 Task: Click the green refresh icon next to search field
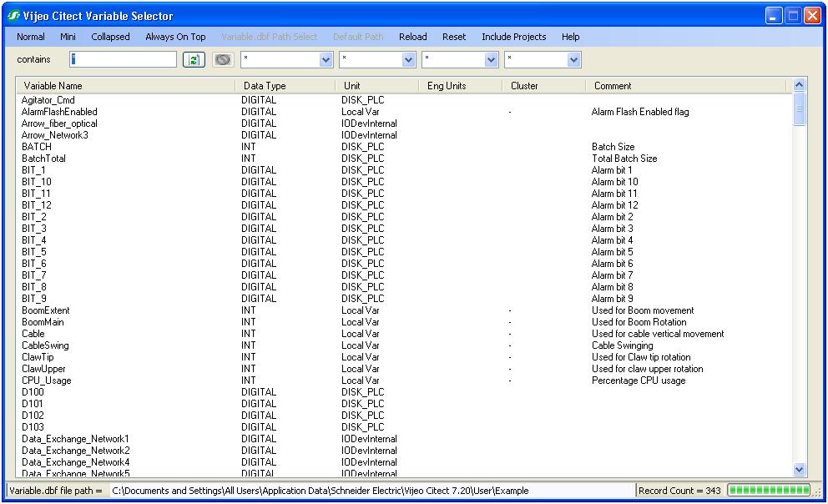click(194, 59)
